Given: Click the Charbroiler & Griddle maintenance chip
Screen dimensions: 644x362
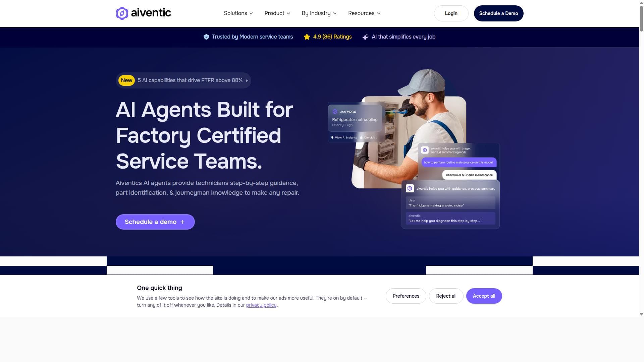Looking at the screenshot, I should (469, 175).
